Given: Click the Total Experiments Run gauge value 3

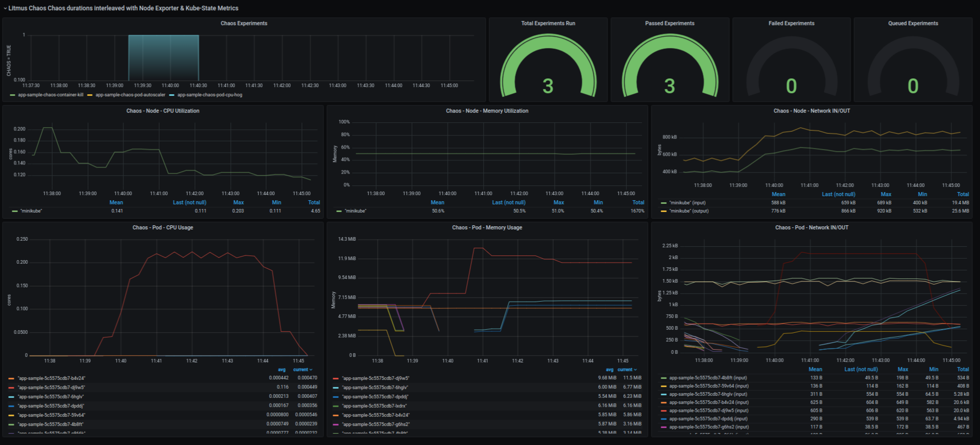Looking at the screenshot, I should [x=548, y=86].
